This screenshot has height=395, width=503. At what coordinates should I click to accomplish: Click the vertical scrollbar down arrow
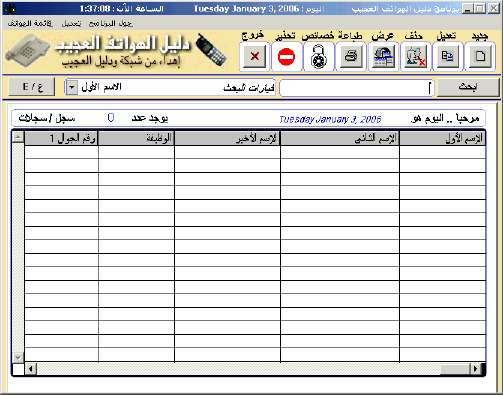tap(18, 358)
